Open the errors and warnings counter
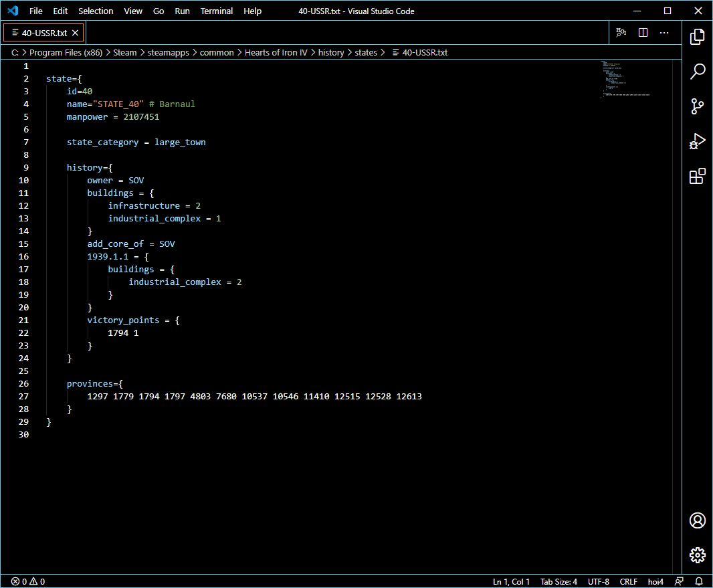This screenshot has width=713, height=588. (28, 581)
